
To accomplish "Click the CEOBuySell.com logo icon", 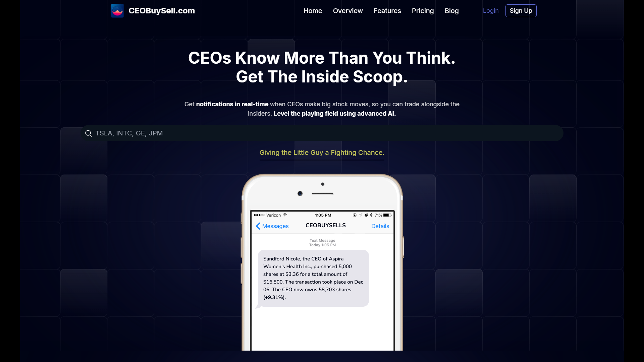I will 117,10.
